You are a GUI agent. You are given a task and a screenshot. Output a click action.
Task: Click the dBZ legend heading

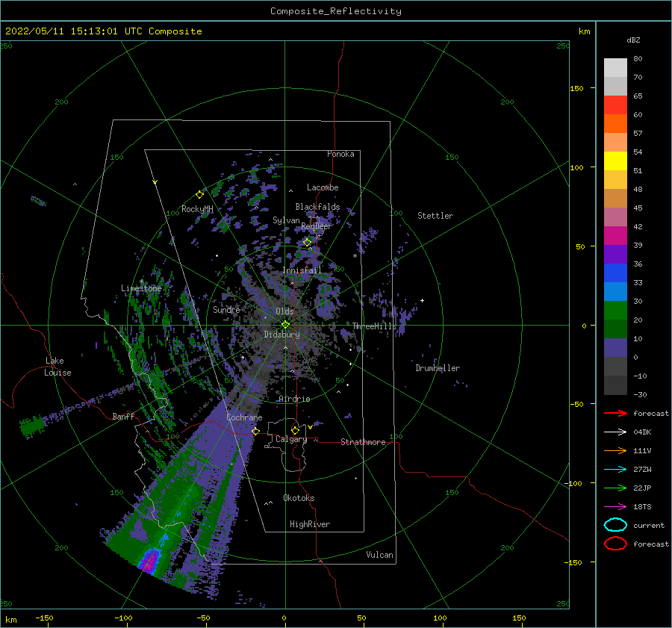(x=633, y=40)
